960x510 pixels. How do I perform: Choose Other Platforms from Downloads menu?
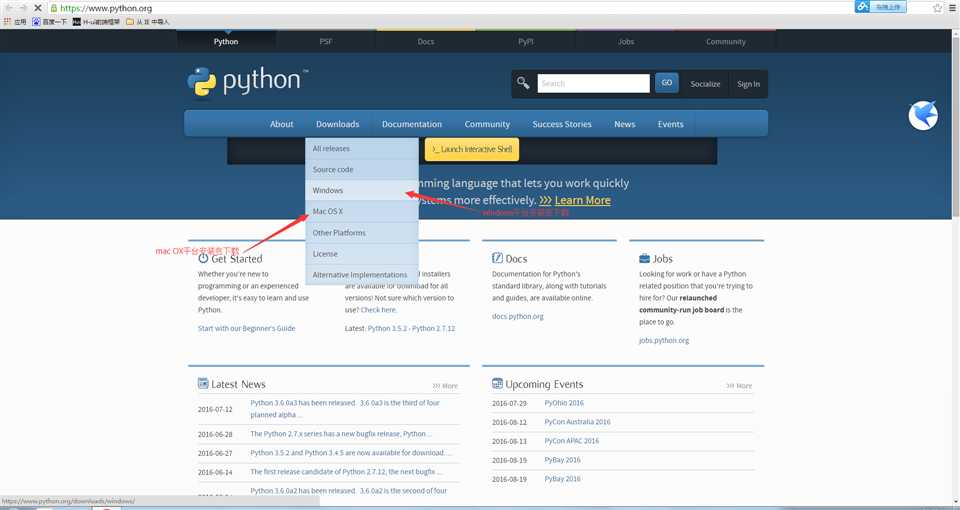362,233
